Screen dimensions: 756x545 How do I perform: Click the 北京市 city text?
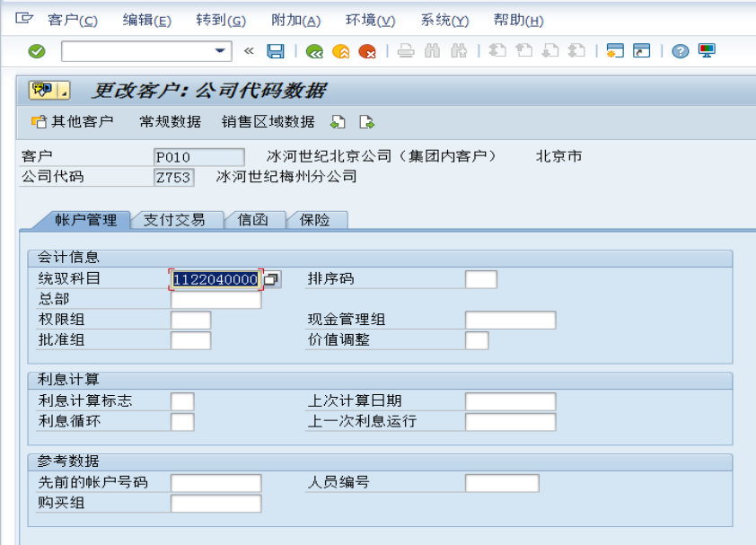tap(558, 156)
